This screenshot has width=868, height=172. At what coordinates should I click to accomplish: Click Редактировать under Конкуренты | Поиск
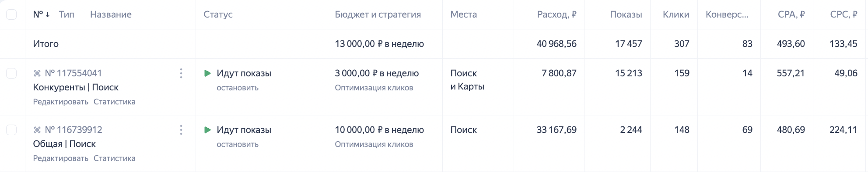pyautogui.click(x=61, y=102)
